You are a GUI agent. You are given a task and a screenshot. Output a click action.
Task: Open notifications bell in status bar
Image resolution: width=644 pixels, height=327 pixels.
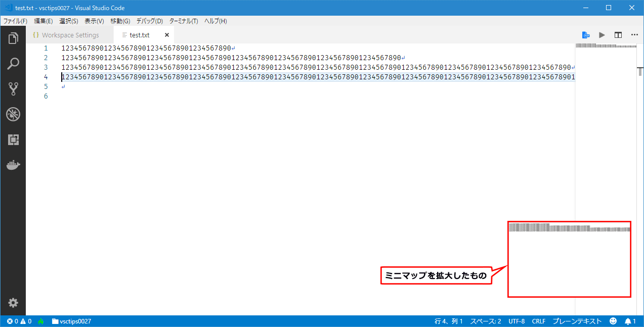click(630, 321)
